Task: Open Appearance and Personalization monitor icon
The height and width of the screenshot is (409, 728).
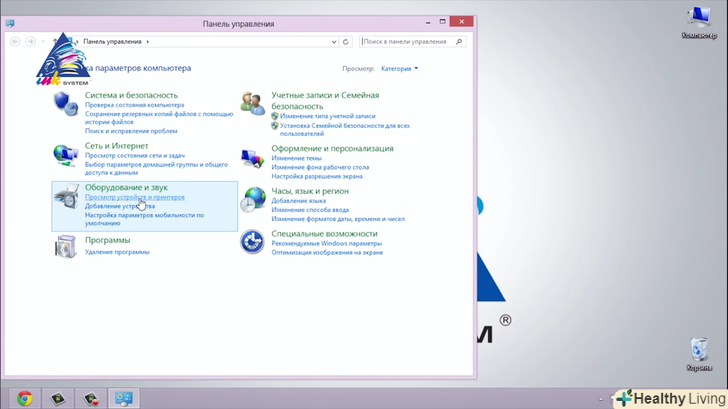Action: pos(253,158)
